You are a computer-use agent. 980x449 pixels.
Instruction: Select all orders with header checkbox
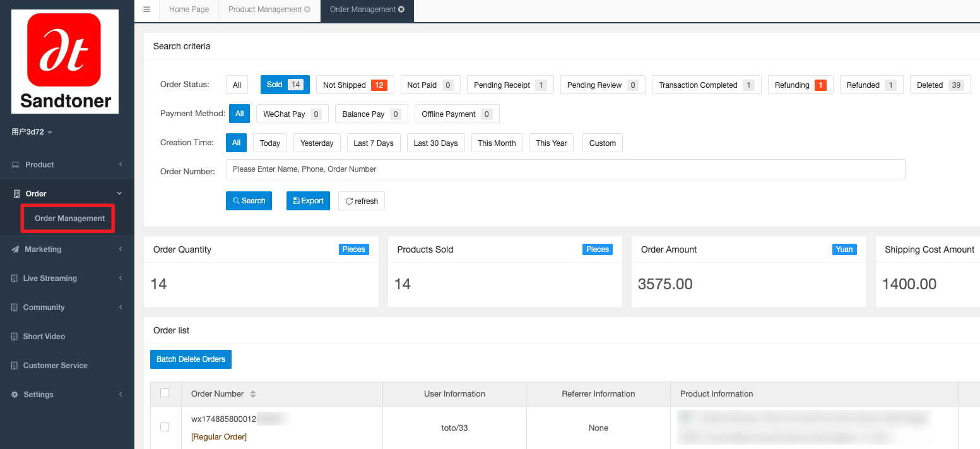coord(165,393)
